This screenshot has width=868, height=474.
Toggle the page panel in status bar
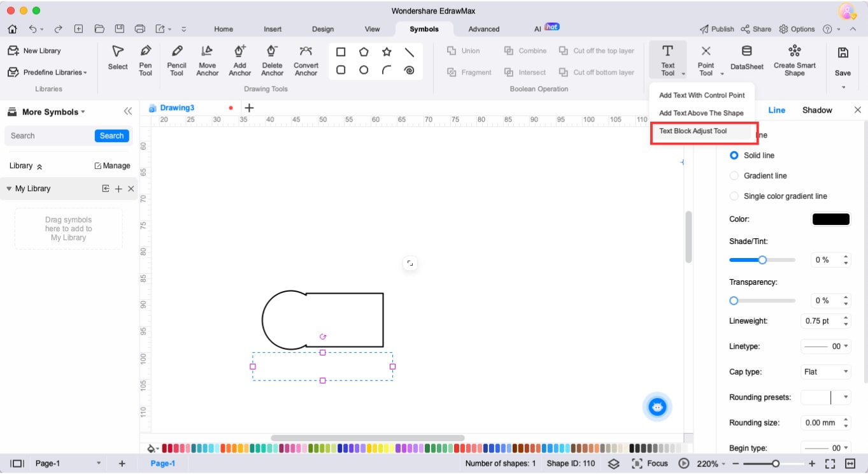click(17, 464)
